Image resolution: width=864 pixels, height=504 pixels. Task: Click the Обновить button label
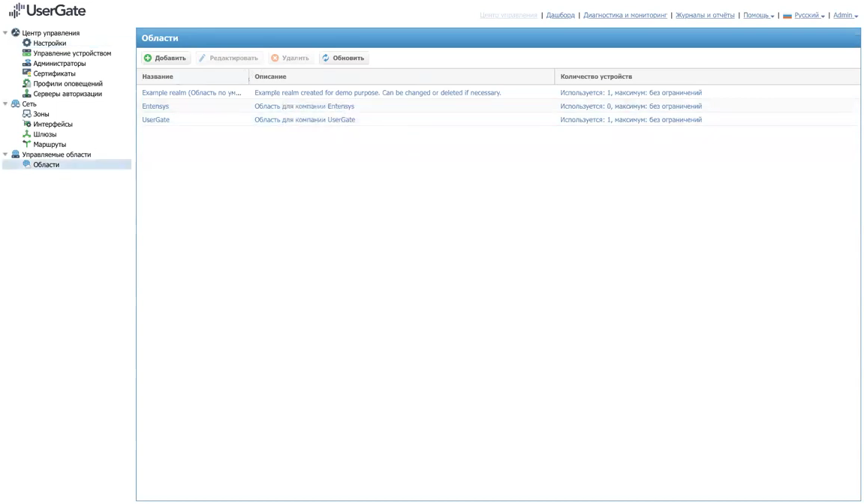point(348,58)
